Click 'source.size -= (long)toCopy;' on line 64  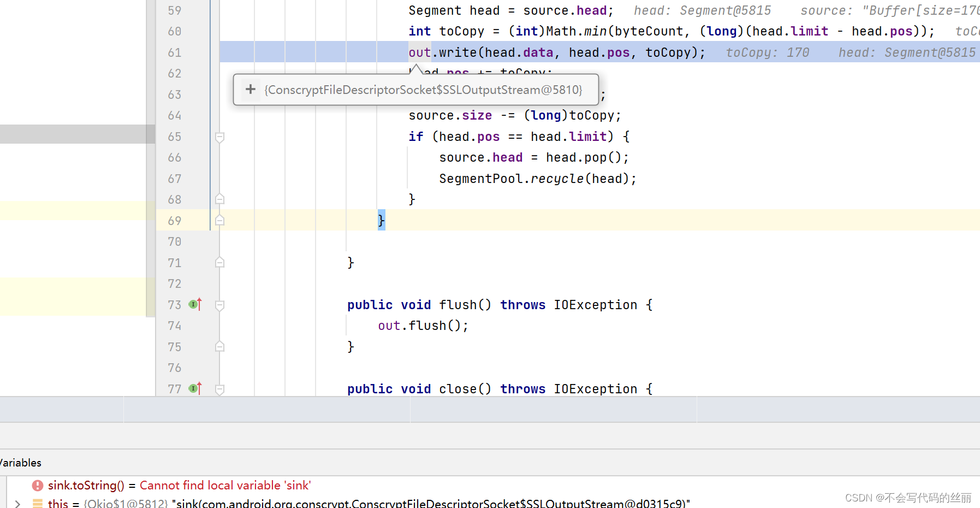tap(515, 115)
